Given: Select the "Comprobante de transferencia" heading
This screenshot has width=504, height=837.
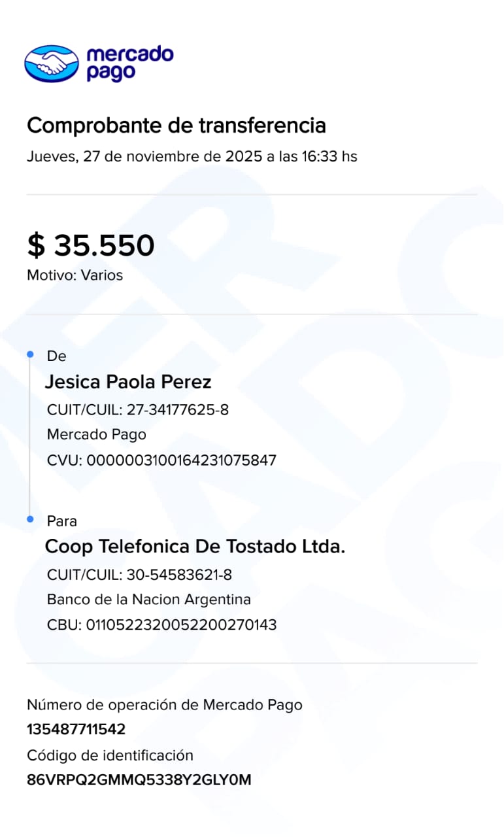Looking at the screenshot, I should [176, 125].
